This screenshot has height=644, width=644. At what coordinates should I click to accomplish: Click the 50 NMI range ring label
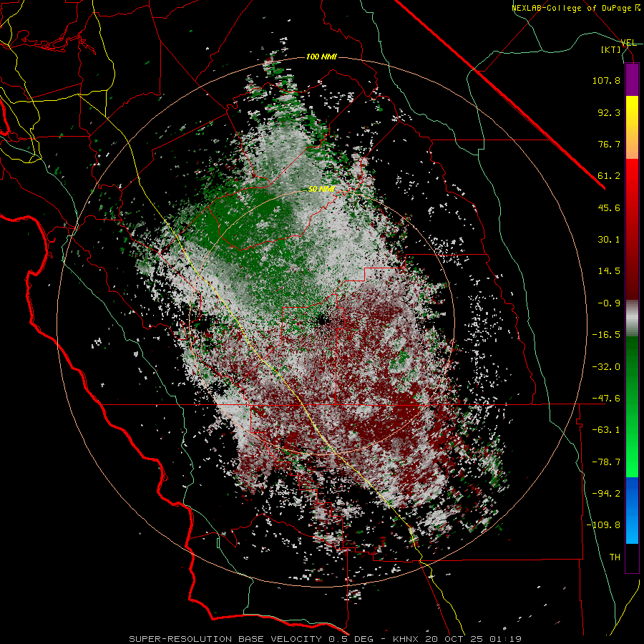[x=322, y=190]
